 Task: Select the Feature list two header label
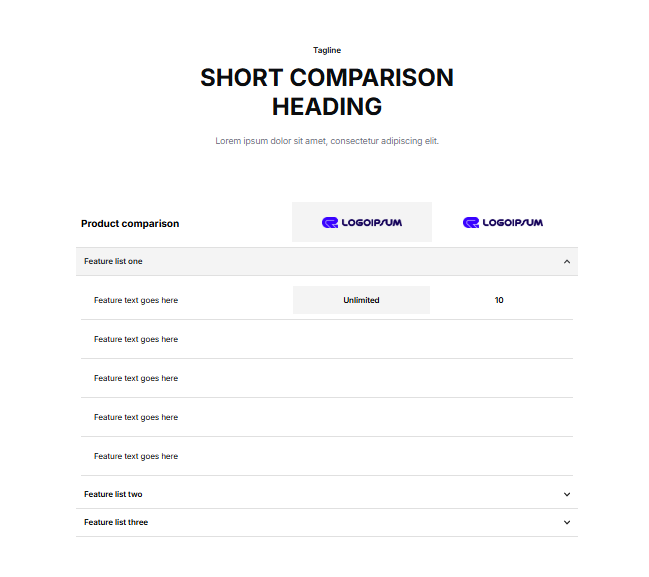click(x=113, y=494)
